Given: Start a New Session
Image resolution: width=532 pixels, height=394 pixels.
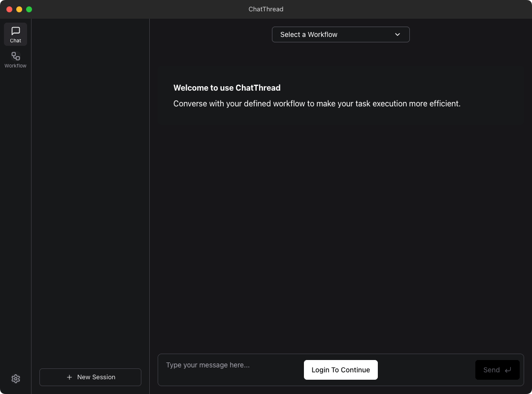Looking at the screenshot, I should pos(90,377).
